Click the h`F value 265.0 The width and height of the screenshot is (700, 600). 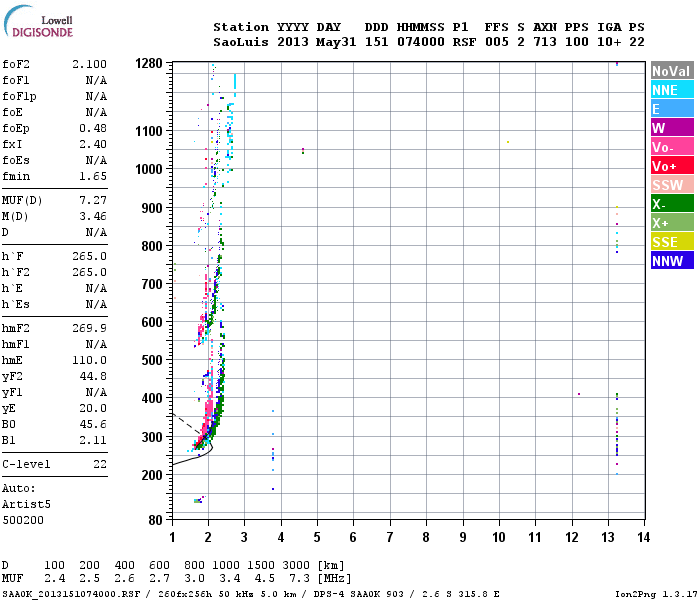click(x=89, y=257)
